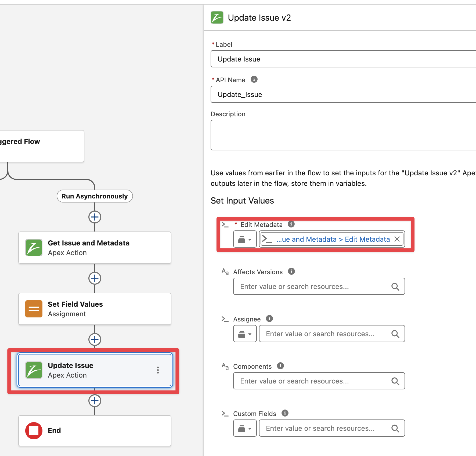Image resolution: width=476 pixels, height=456 pixels.
Task: Open the Update Issue element's three-dot menu
Action: point(158,370)
